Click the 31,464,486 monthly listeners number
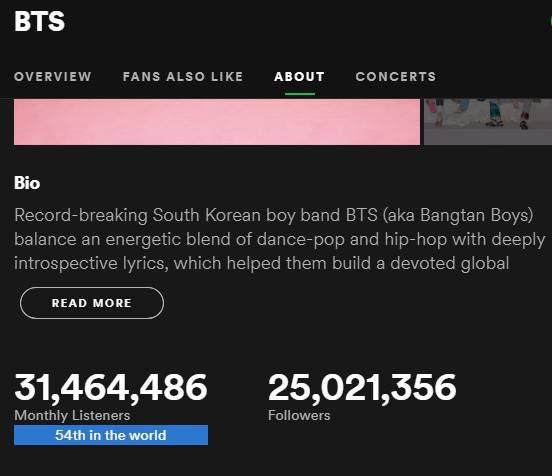The image size is (552, 476). (x=111, y=388)
